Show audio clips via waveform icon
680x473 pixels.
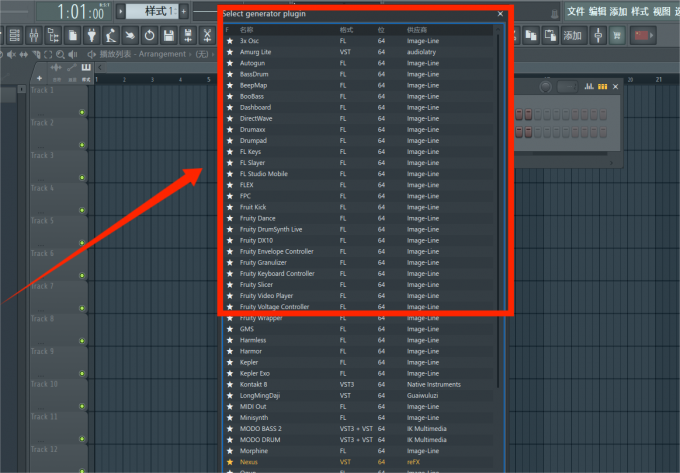tap(56, 68)
